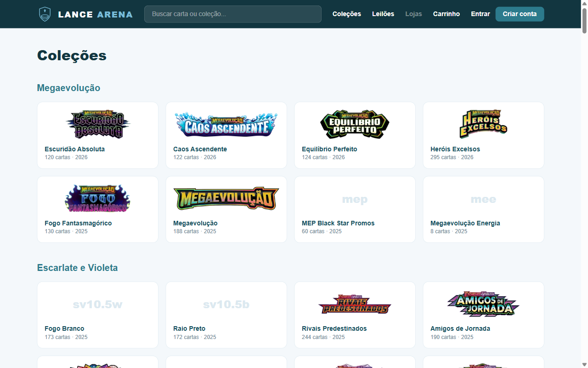Click the scrollbar down arrow
Viewport: 588px width, 368px height.
584,364
